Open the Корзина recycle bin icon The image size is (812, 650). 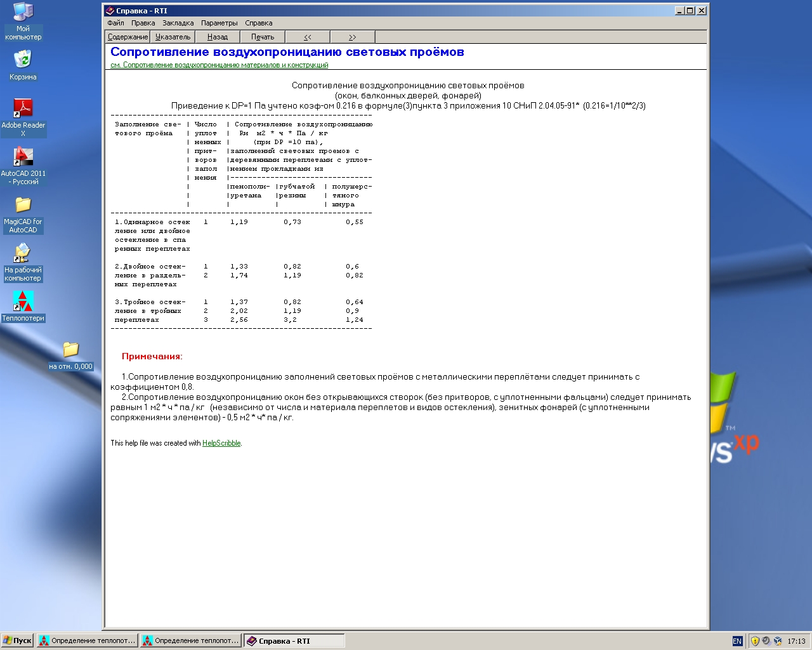click(23, 61)
